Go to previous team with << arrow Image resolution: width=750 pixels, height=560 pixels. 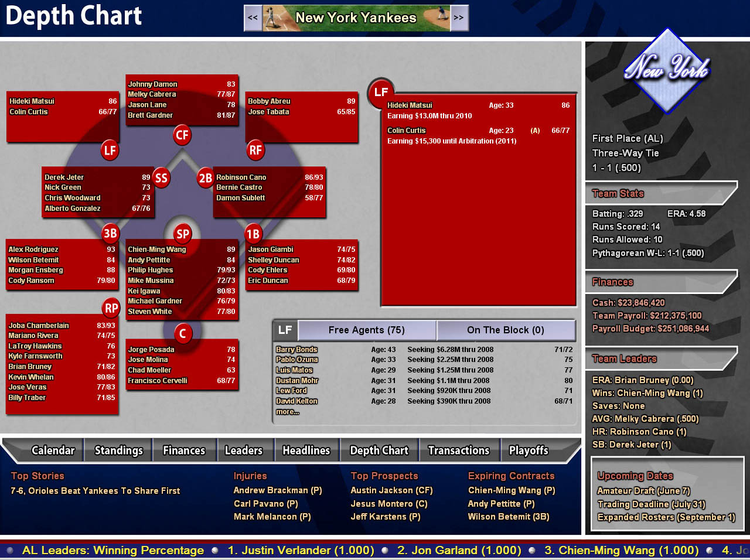click(253, 18)
